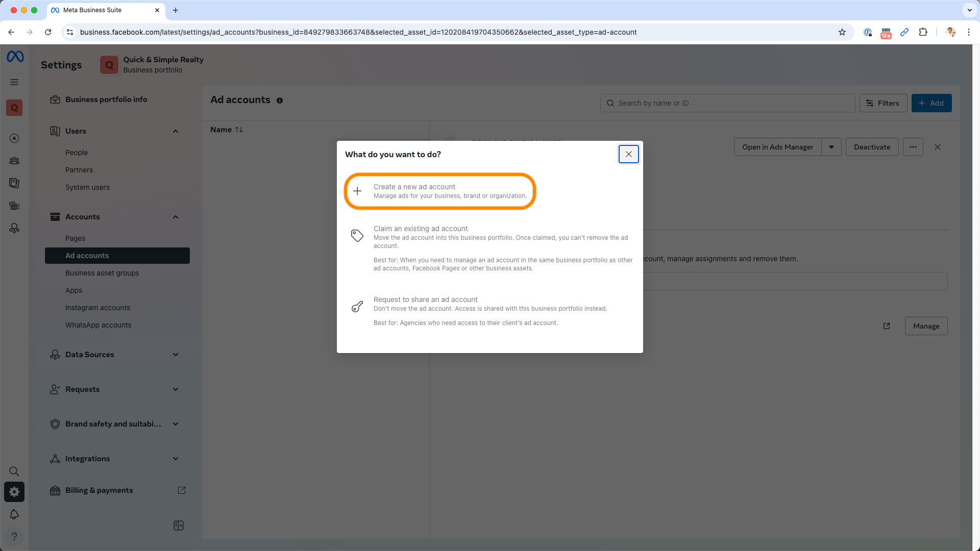Open Apps under Accounts
Image resolution: width=980 pixels, height=551 pixels.
coord(73,290)
